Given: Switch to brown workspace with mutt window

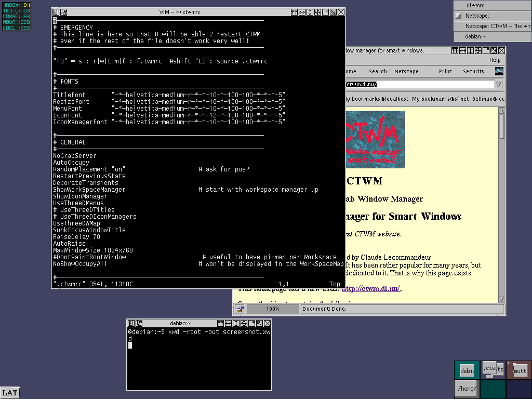Looking at the screenshot, I should pos(519,370).
